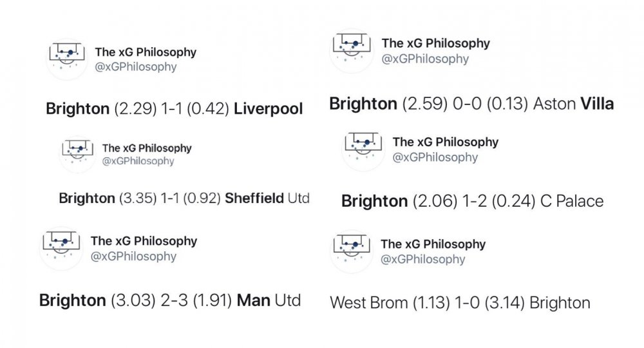Image resolution: width=644 pixels, height=348 pixels.
Task: Select the profile picture above the C Palace tweet
Action: click(x=363, y=148)
